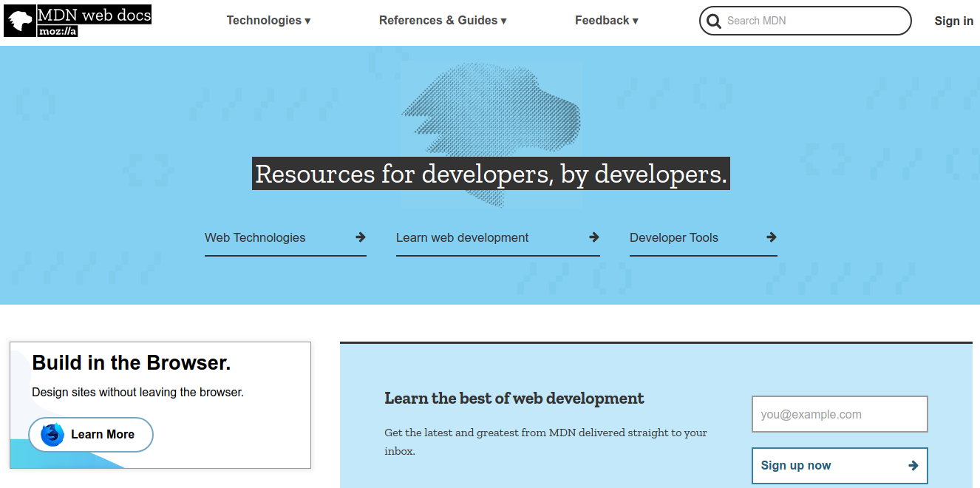Click the Firefox icon in Learn More
Viewport: 980px width, 488px height.
point(52,434)
